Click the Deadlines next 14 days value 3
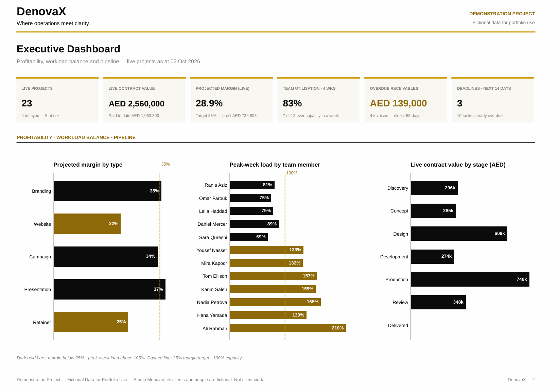Screen dimensions: 559x392 (459, 103)
